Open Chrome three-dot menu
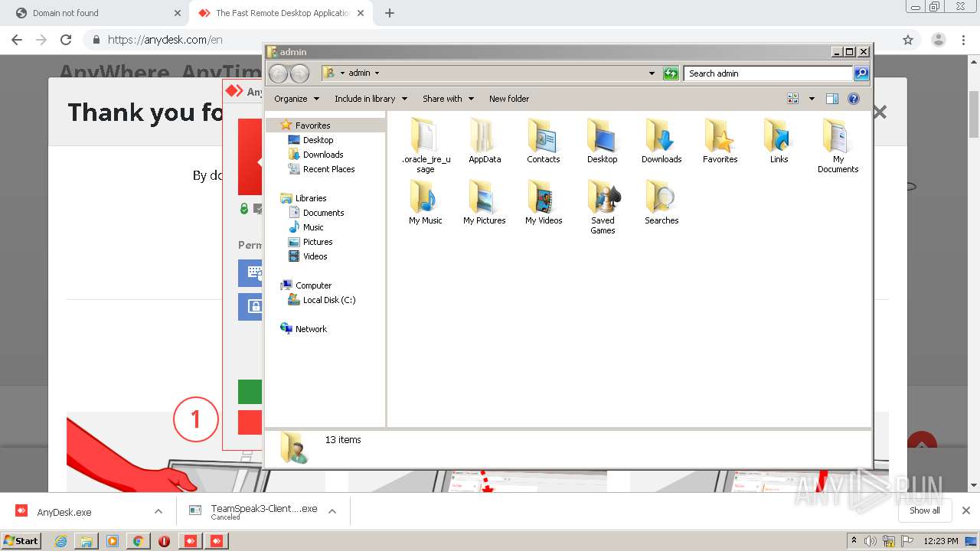The image size is (980, 551). click(963, 40)
